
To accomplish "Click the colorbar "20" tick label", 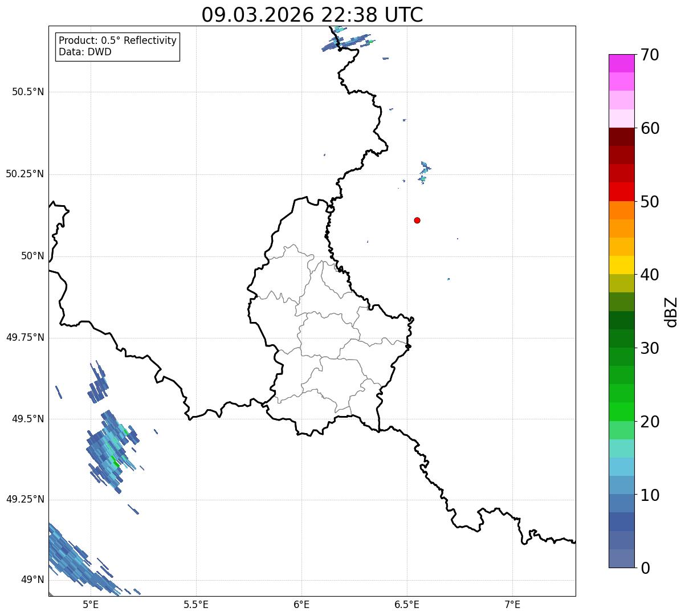I will pos(650,422).
